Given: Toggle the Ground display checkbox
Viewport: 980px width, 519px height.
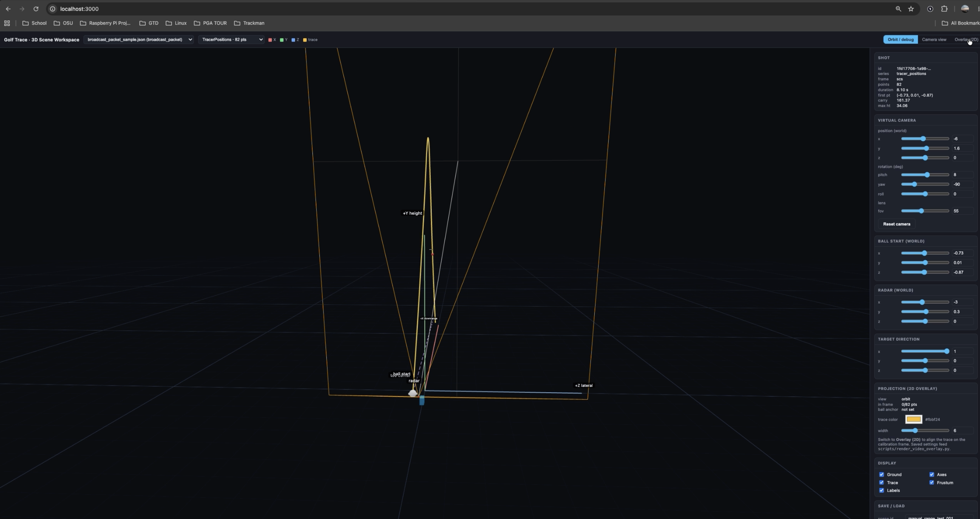Looking at the screenshot, I should pyautogui.click(x=881, y=475).
